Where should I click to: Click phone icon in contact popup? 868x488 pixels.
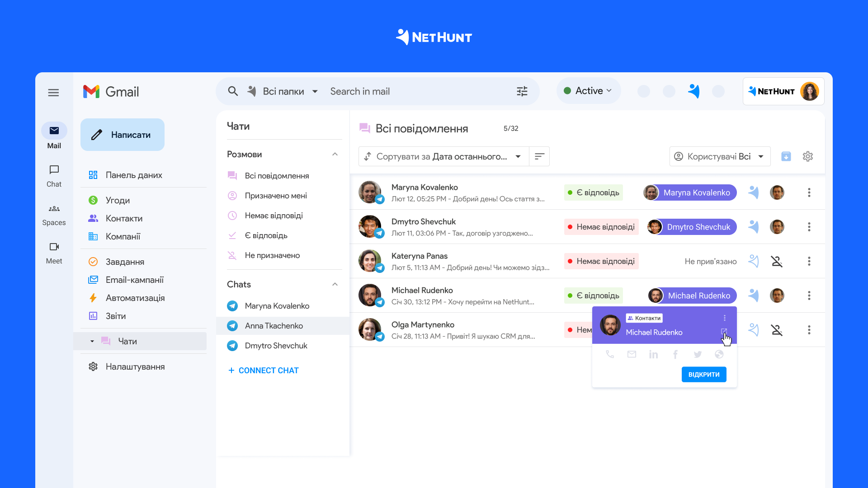point(610,354)
